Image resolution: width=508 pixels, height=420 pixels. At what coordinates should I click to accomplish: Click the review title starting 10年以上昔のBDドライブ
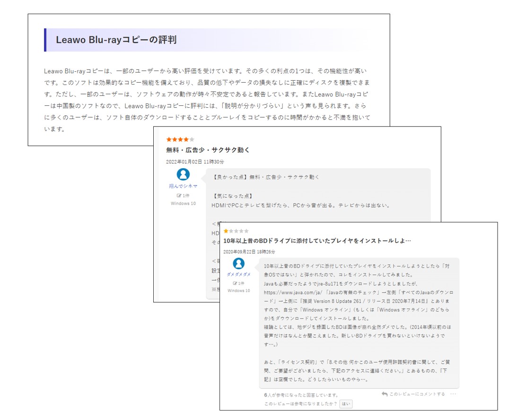tap(317, 241)
